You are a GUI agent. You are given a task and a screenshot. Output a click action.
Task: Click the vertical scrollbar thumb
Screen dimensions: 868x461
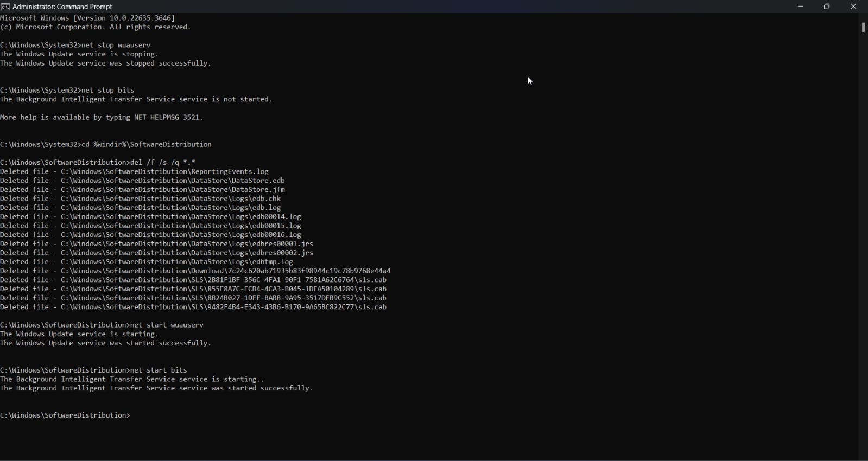click(863, 27)
